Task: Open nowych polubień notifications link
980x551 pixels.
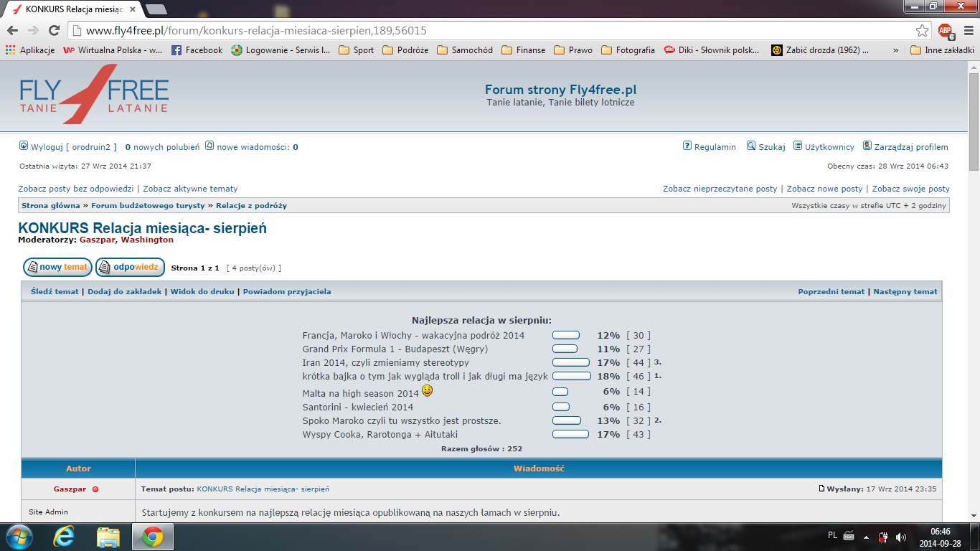Action: point(162,147)
